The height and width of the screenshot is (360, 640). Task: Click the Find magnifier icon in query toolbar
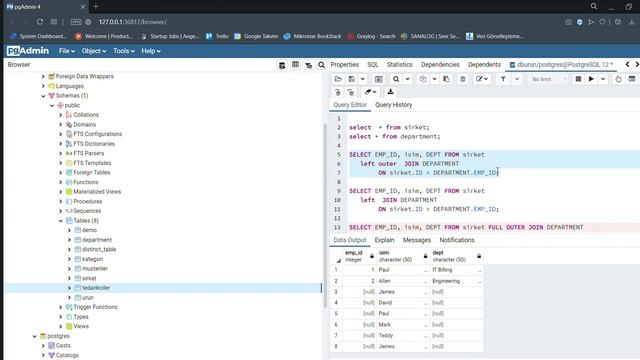(396, 79)
